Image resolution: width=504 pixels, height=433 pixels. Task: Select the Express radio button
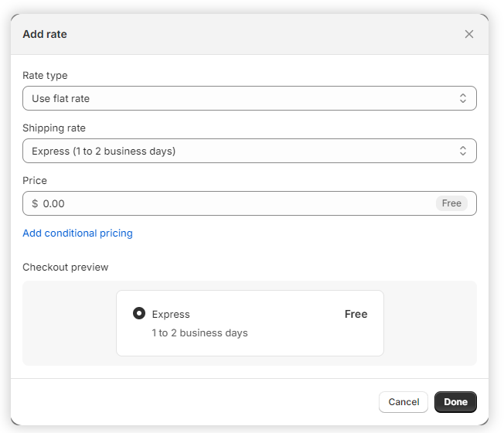[139, 313]
